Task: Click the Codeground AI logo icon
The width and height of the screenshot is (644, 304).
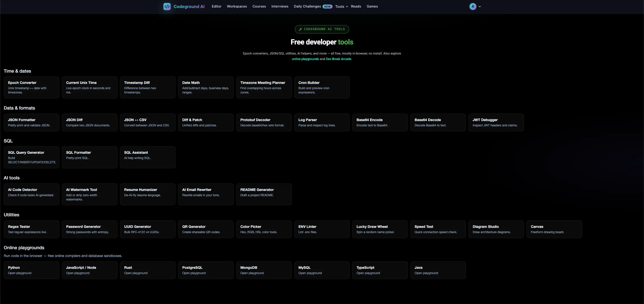Action: tap(167, 7)
